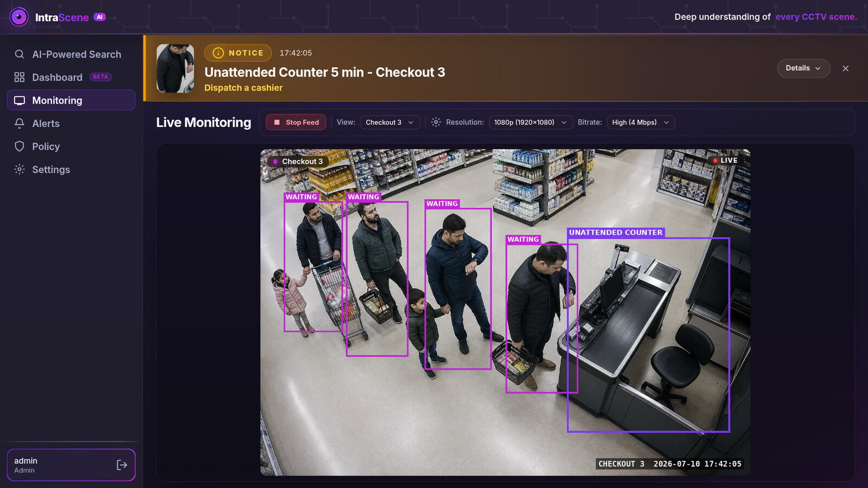
Task: Click the UNATTENDED COUNTER detection label
Action: click(616, 233)
